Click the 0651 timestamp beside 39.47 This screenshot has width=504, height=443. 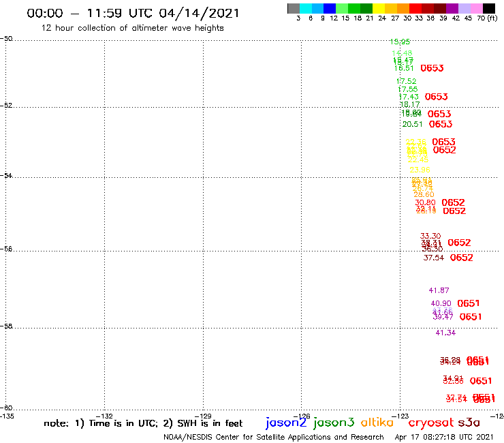[x=471, y=317]
